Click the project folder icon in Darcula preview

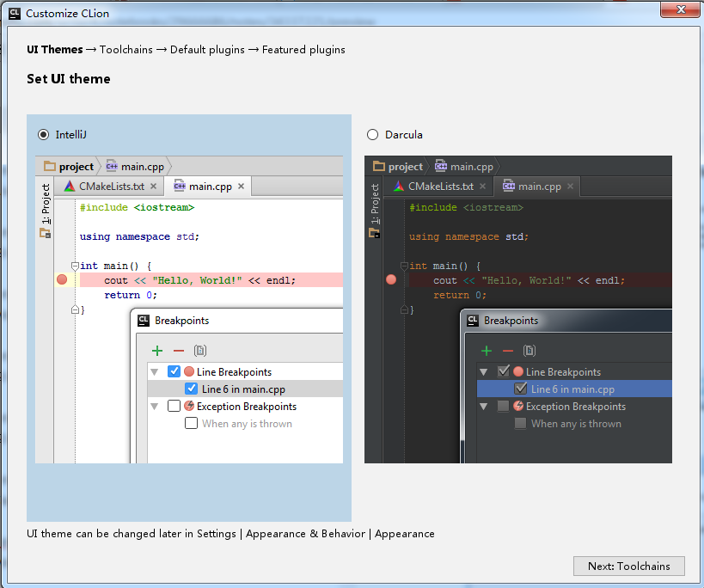point(379,167)
